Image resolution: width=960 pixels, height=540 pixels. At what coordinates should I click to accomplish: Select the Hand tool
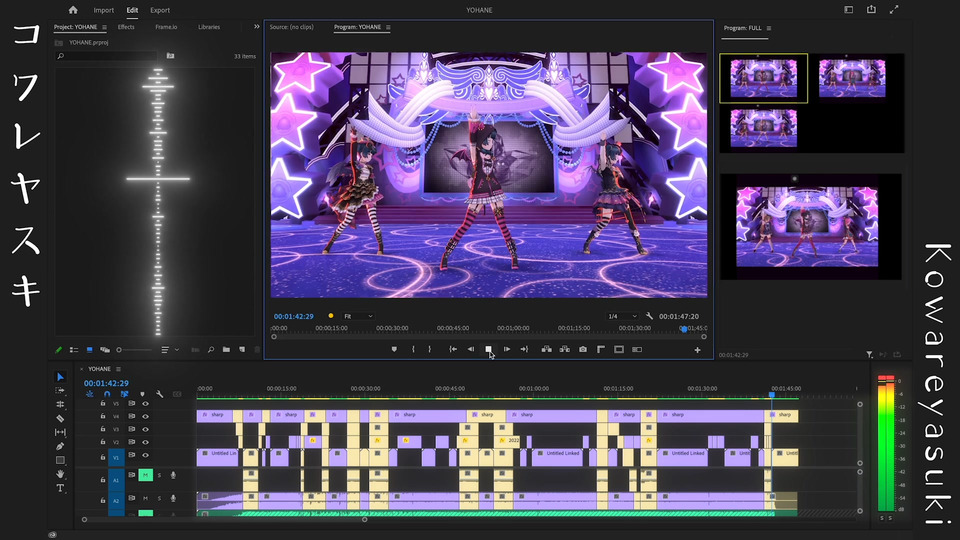(60, 474)
